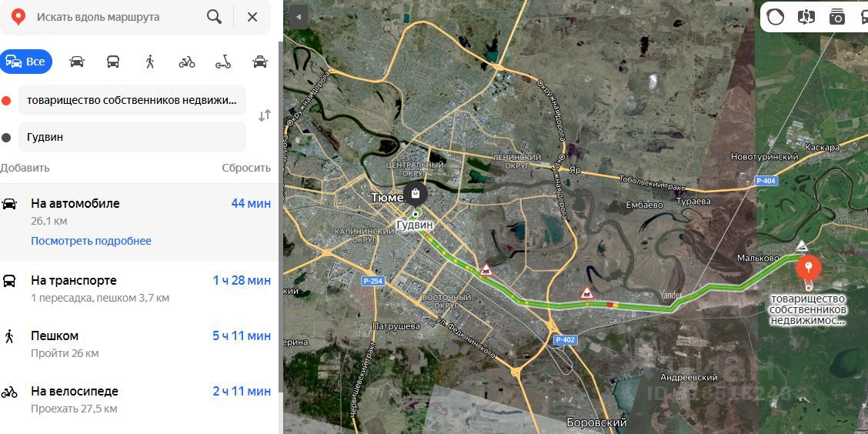The height and width of the screenshot is (434, 868).
Task: Select the car route mode icon
Action: pos(77,62)
